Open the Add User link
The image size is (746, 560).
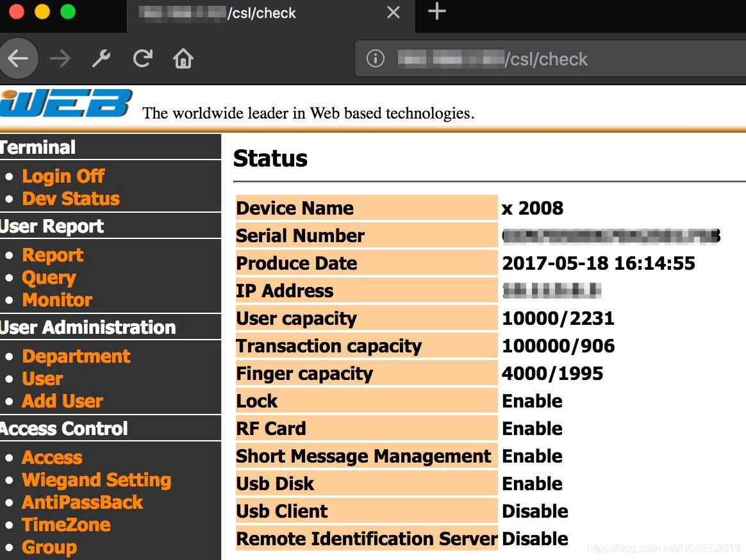coord(62,400)
